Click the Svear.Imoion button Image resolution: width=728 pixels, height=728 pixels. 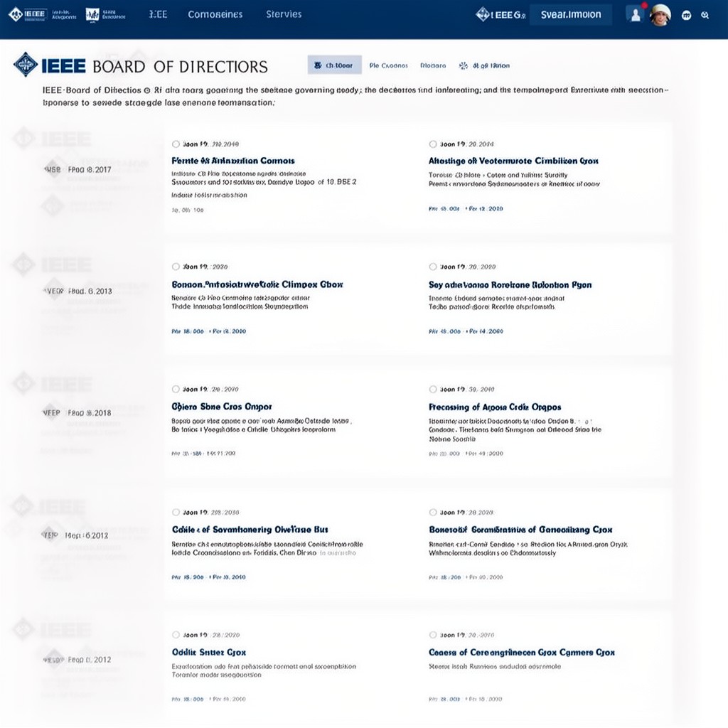click(571, 15)
